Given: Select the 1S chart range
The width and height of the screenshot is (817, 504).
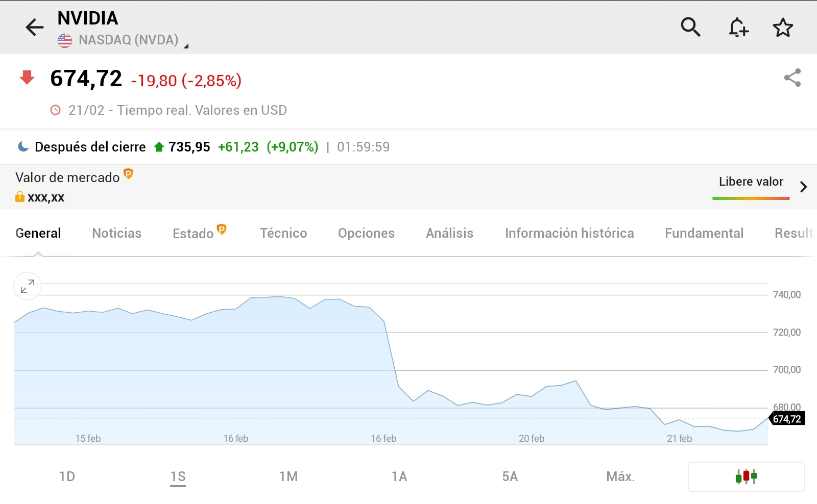Looking at the screenshot, I should [178, 476].
